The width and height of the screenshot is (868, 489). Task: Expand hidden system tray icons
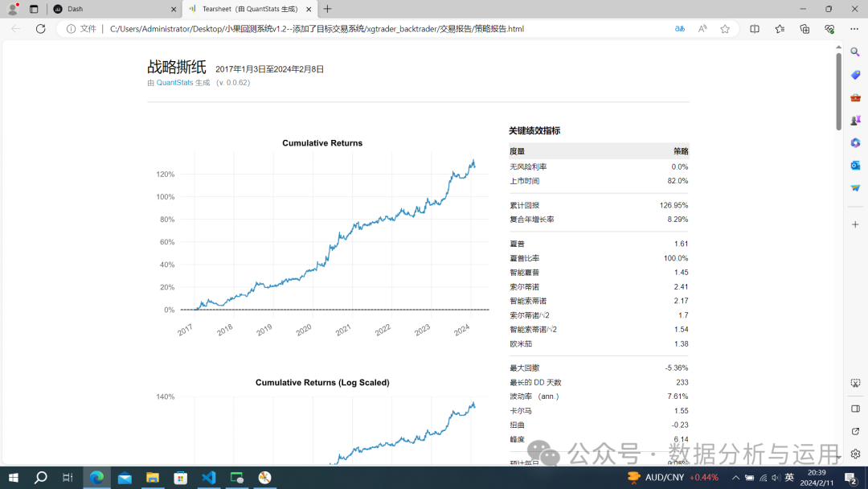[735, 478]
